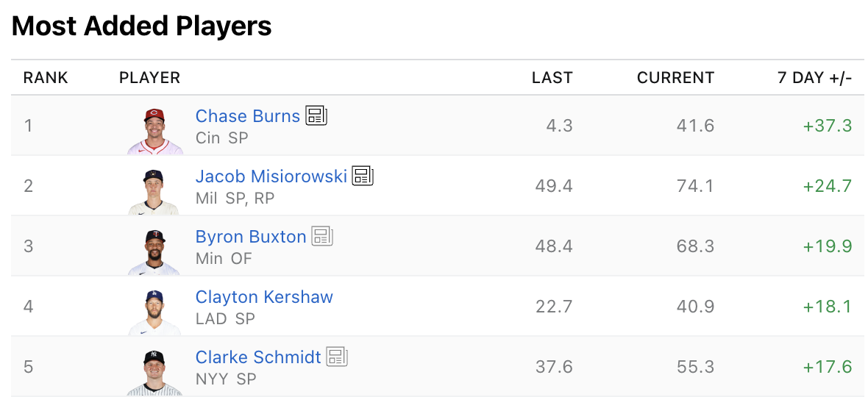Screen dimensions: 868x397
Task: Click the 7 DAY +/- header
Action: point(814,78)
